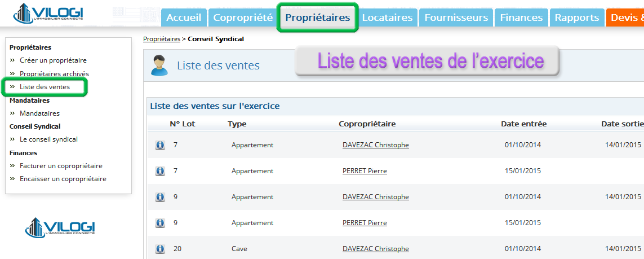Click the Vilogi logo below the sidebar

click(x=60, y=228)
